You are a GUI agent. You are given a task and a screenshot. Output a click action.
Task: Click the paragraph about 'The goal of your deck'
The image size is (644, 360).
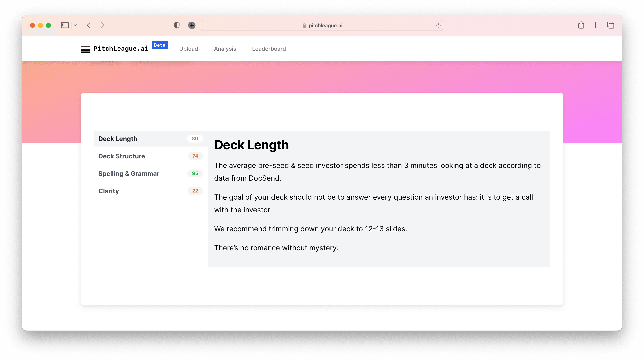[374, 204]
